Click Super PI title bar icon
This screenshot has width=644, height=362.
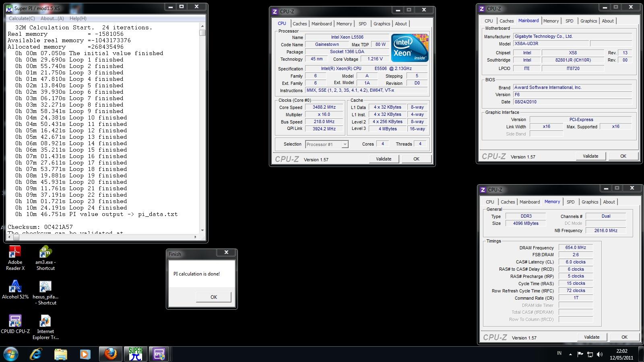coord(10,8)
